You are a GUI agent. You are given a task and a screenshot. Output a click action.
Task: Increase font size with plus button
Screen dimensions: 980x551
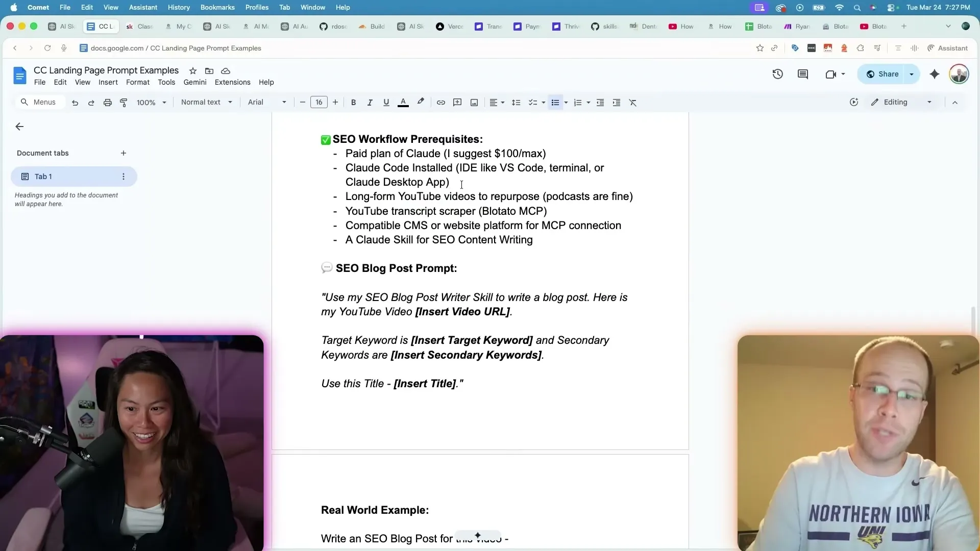(x=335, y=103)
